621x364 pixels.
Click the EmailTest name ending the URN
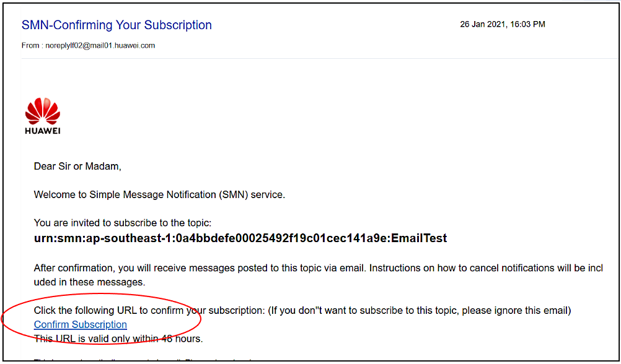coord(420,238)
